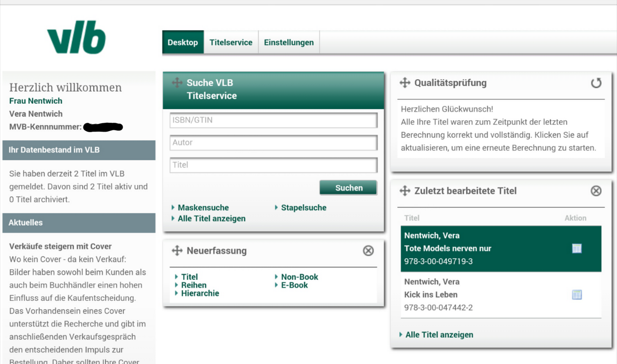617x364 pixels.
Task: Switch to the Titelservice tab
Action: pos(231,42)
